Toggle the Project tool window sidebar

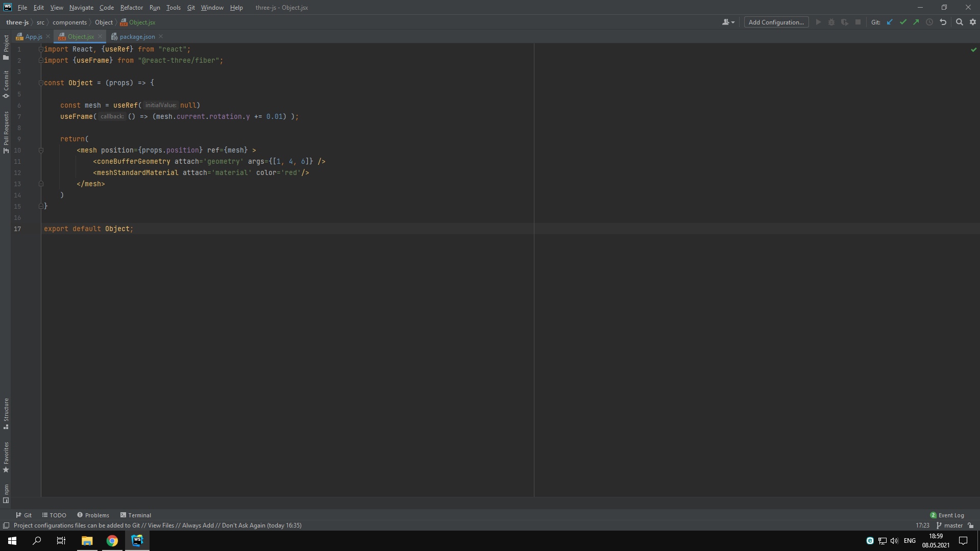6,47
